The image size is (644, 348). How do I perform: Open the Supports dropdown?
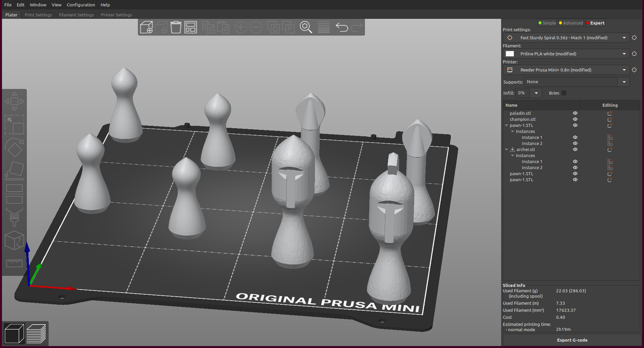[x=624, y=82]
